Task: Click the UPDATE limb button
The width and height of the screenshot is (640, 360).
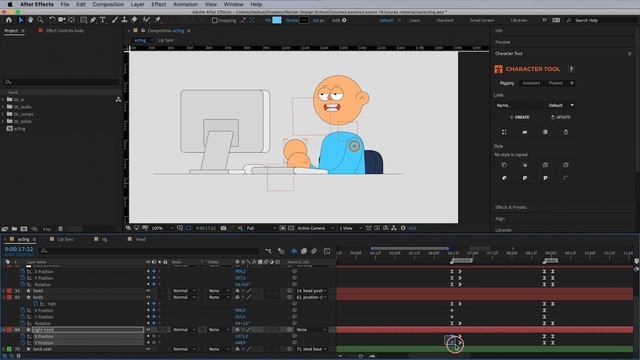Action: pyautogui.click(x=561, y=117)
